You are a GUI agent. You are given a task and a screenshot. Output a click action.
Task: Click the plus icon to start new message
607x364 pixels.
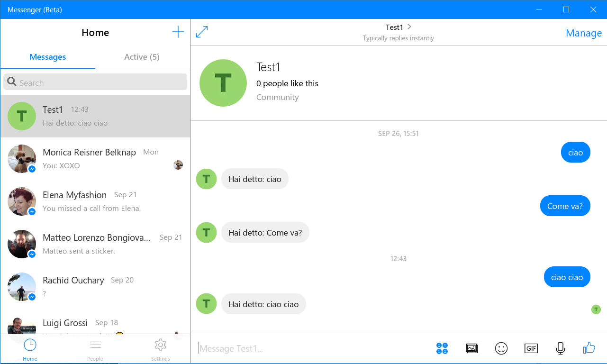coord(178,32)
